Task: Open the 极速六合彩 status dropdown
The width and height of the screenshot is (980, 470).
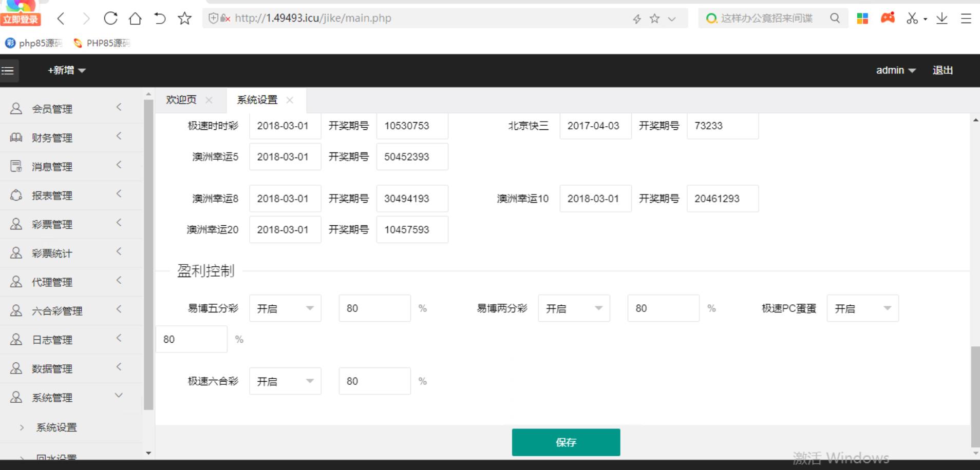Action: pyautogui.click(x=285, y=381)
